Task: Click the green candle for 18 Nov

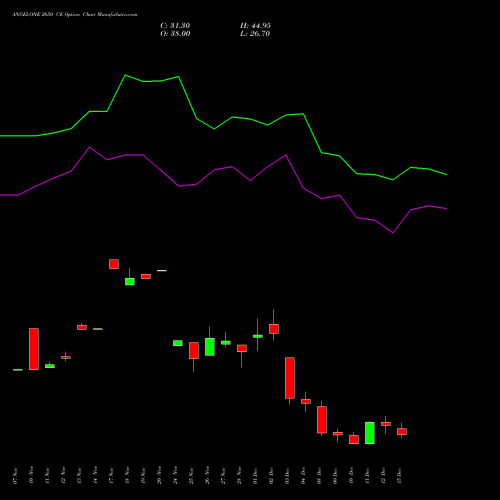Action: coord(130,282)
